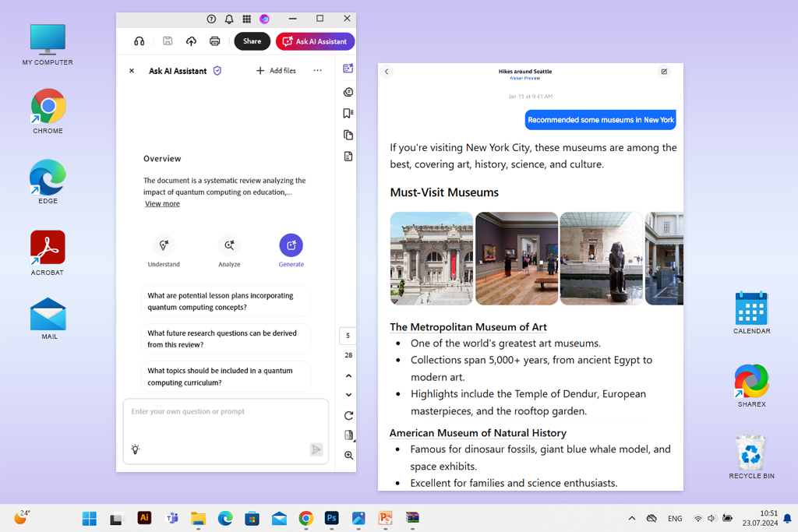This screenshot has width=798, height=532.
Task: Click the rotate refresh icon in sidebar
Action: click(348, 415)
